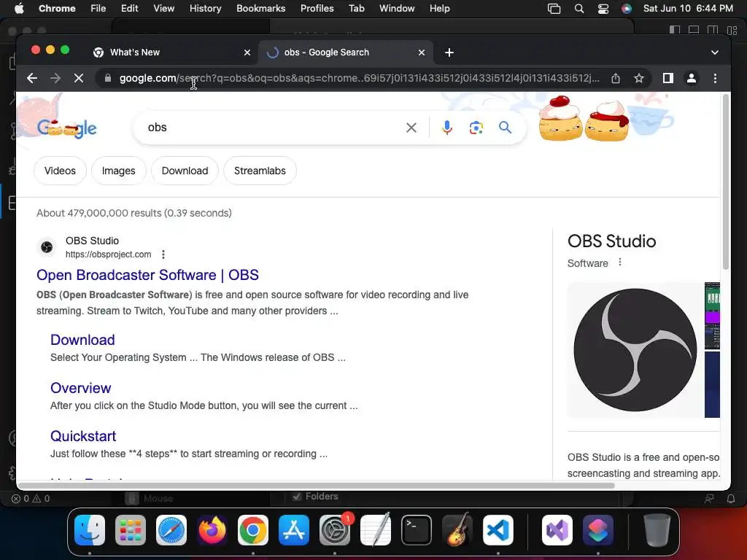Click the OBS Studio panel heading
Viewport: 747px width, 560px height.
pos(612,241)
